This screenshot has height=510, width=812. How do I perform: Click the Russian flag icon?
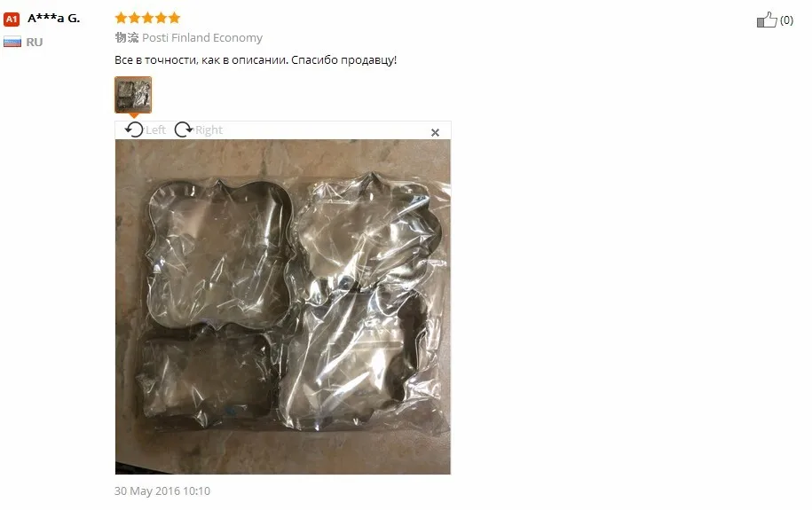pos(12,42)
